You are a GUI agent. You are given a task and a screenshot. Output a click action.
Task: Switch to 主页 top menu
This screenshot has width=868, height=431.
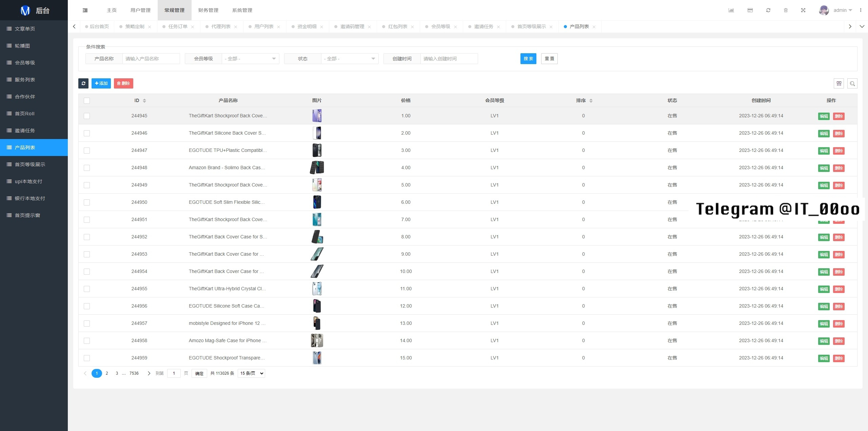pyautogui.click(x=112, y=10)
